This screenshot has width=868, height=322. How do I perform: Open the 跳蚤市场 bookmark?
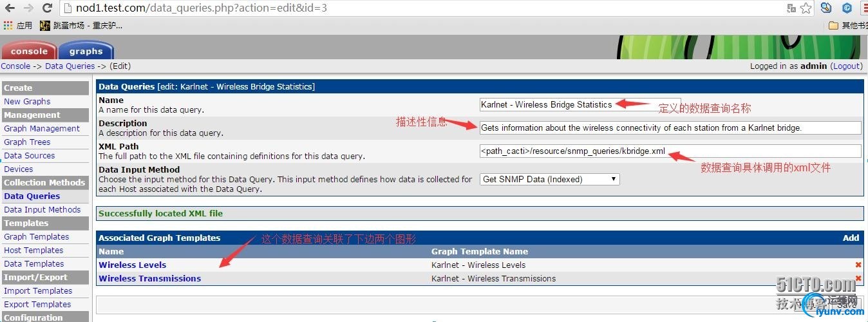(x=81, y=26)
